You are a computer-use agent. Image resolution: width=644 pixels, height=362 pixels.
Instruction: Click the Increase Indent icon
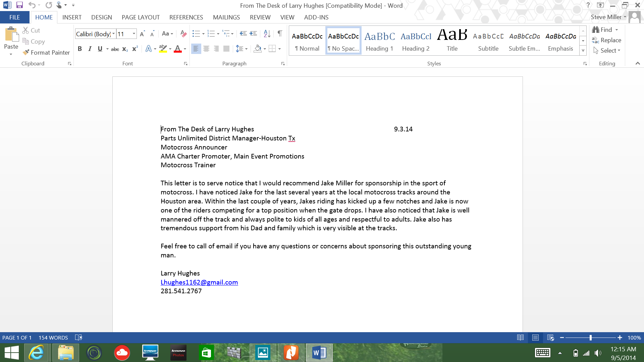pos(254,34)
